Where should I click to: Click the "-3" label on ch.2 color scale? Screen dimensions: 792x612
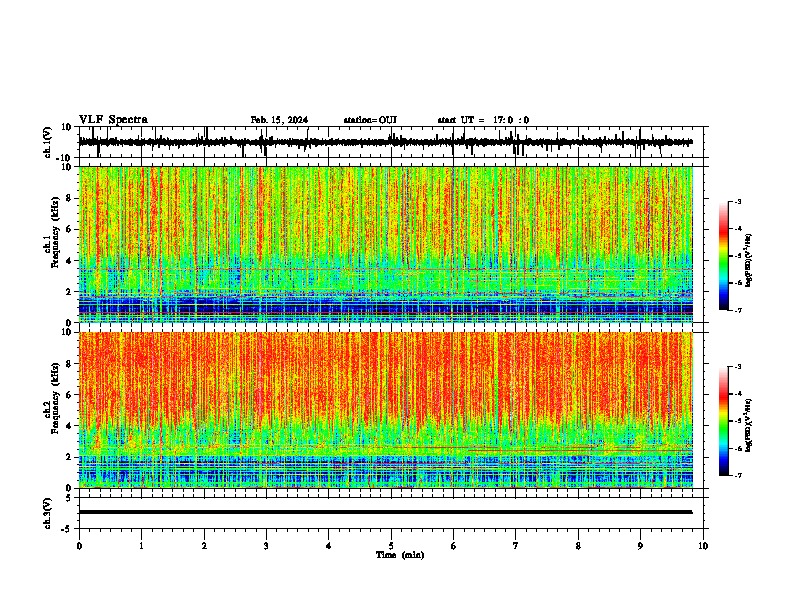(x=737, y=367)
